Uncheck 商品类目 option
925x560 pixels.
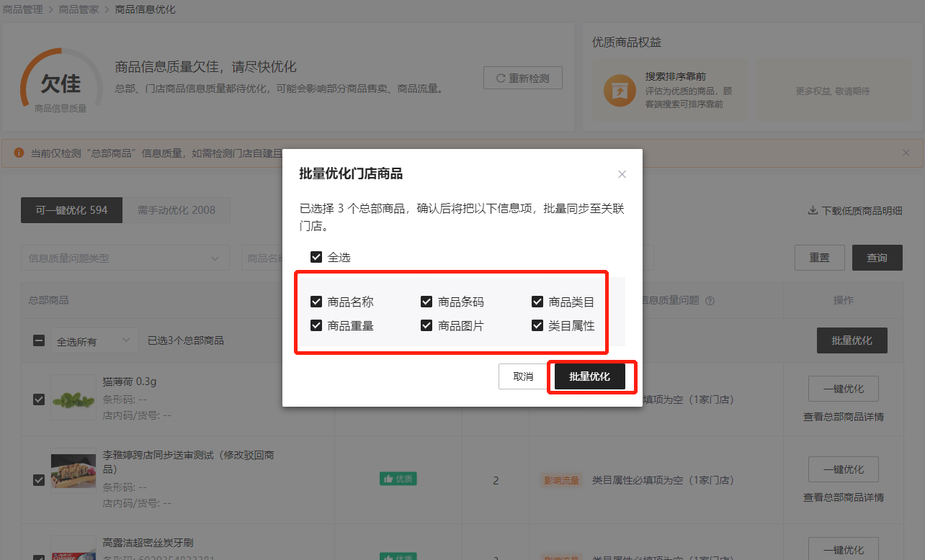point(537,302)
